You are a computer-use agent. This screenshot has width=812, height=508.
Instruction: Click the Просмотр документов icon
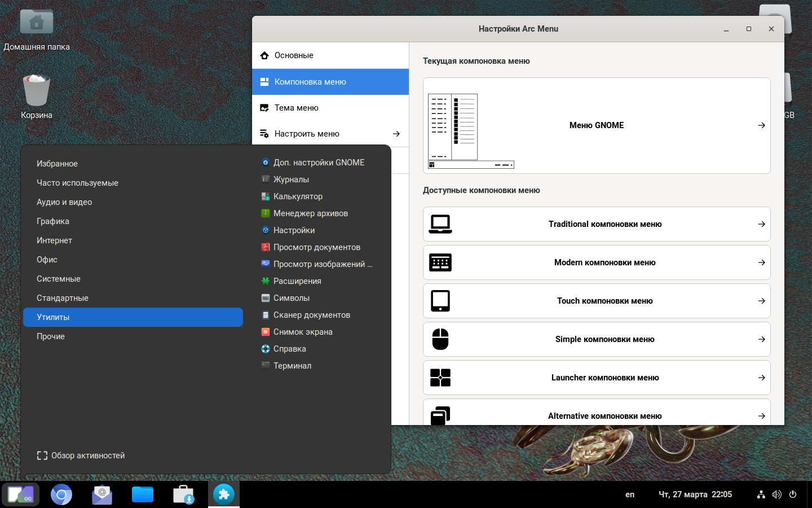266,247
